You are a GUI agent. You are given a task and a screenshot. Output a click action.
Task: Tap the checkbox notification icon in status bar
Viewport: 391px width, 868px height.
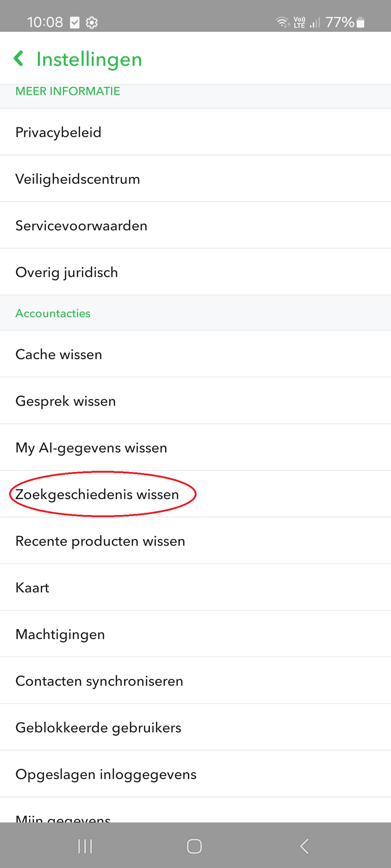point(75,23)
